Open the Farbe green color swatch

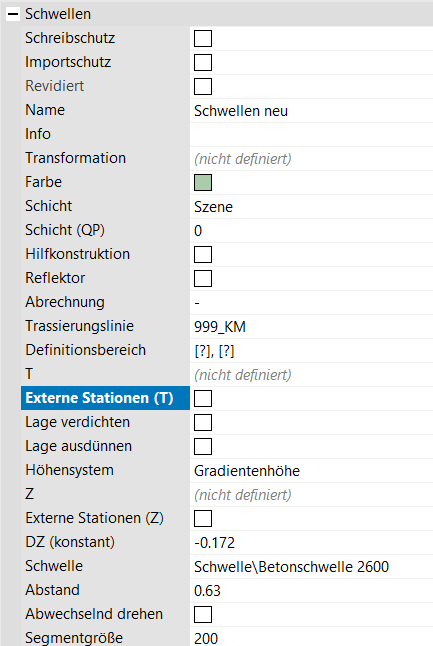point(203,183)
